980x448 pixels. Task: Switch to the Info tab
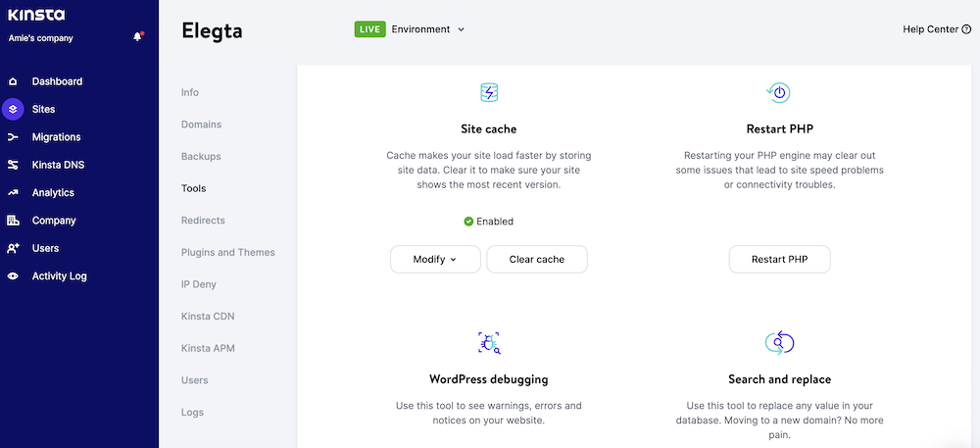[190, 92]
